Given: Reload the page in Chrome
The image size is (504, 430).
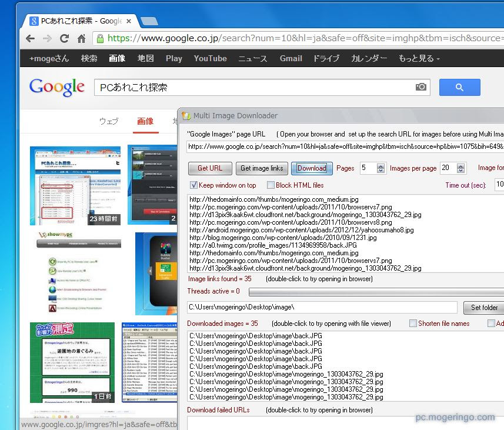Looking at the screenshot, I should pos(64,39).
